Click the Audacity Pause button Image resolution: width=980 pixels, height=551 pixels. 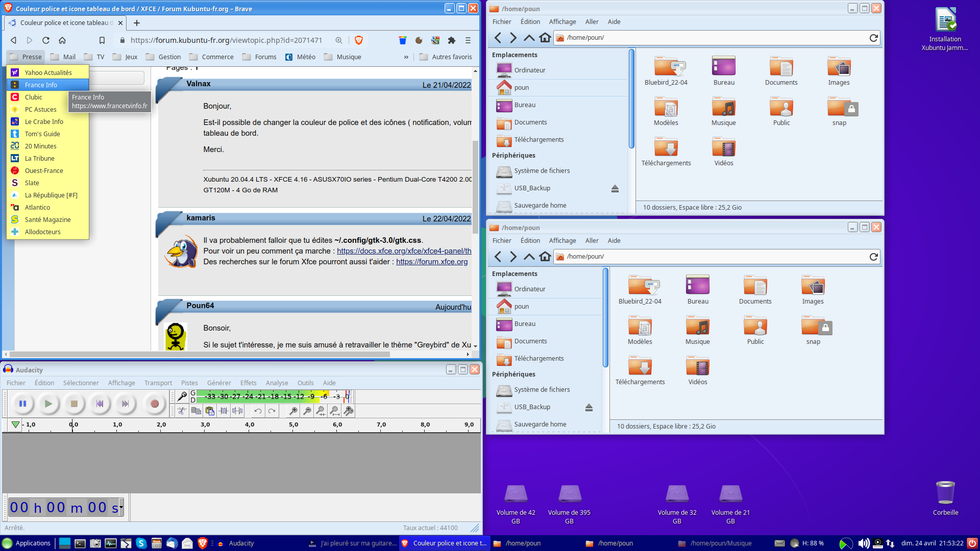click(22, 404)
